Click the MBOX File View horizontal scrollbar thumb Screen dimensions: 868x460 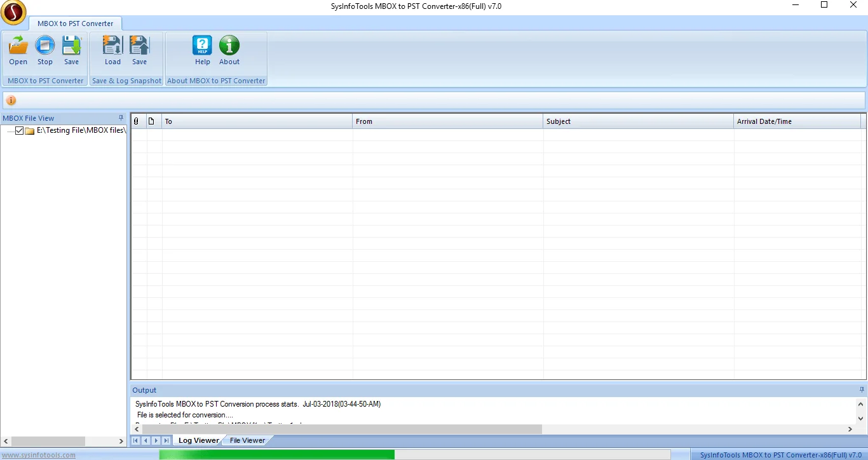click(x=48, y=441)
